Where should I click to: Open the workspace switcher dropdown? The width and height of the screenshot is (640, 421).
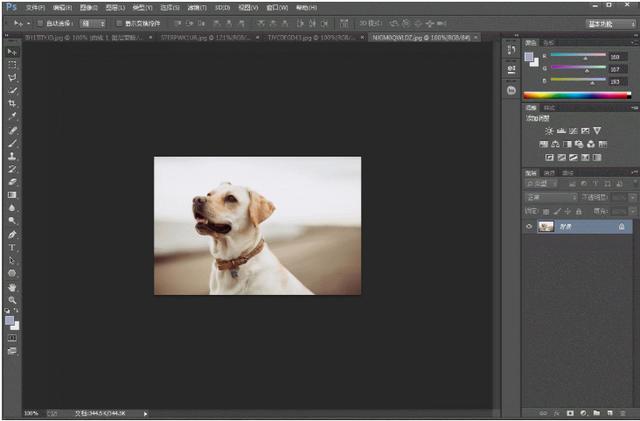pyautogui.click(x=609, y=22)
